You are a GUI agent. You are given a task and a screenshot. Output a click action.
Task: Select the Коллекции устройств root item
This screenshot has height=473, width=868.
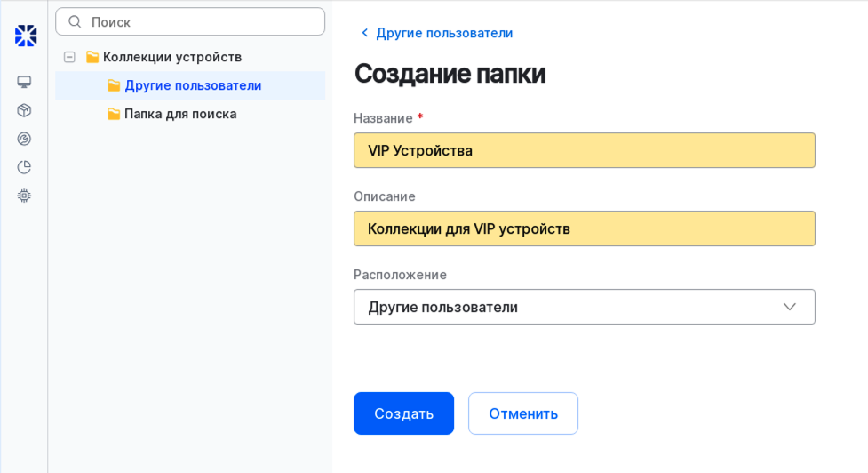(172, 57)
